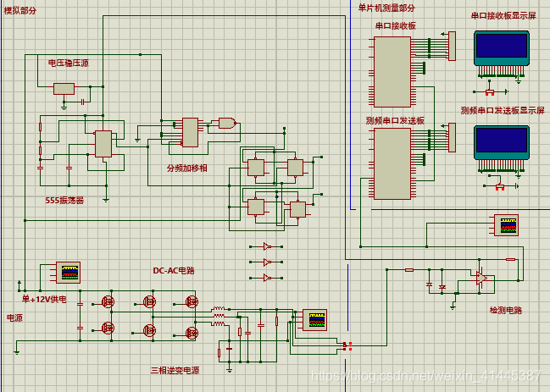The image size is (550, 392).
Task: Select the DC-AC电路 label
Action: 174,270
